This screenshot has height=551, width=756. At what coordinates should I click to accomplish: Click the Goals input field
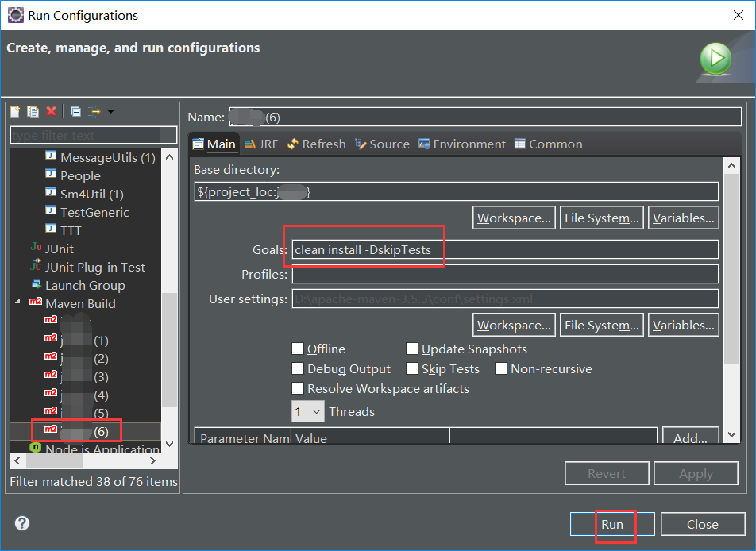[505, 250]
